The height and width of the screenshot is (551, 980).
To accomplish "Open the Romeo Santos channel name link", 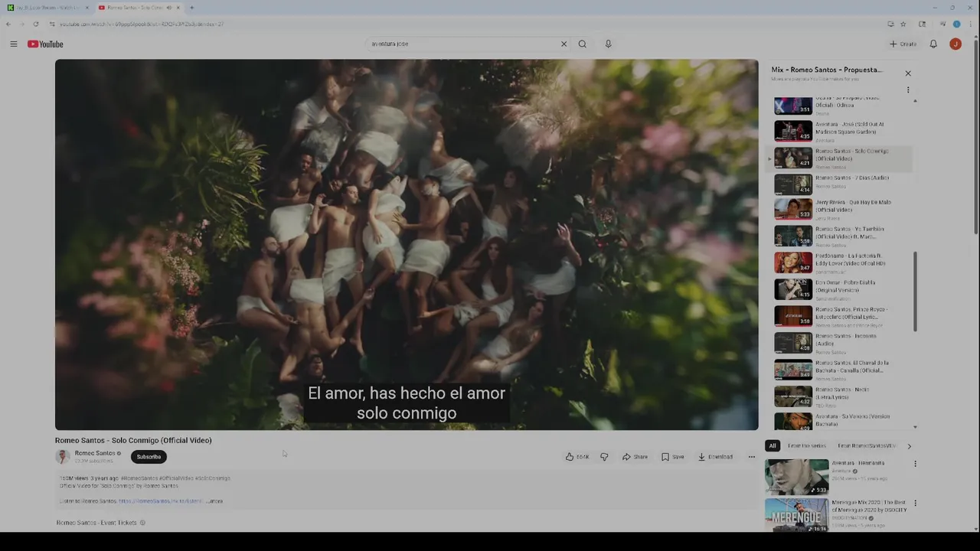I will pyautogui.click(x=95, y=453).
